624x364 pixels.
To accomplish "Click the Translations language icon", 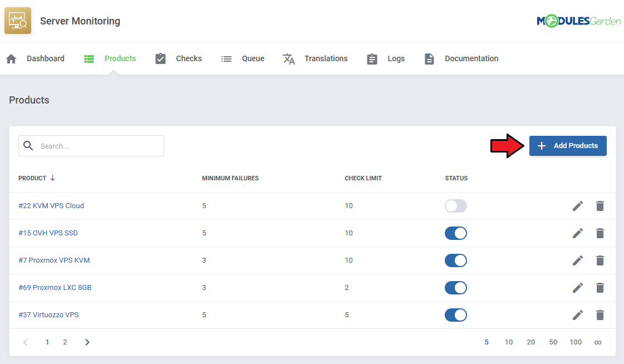I will (x=288, y=59).
